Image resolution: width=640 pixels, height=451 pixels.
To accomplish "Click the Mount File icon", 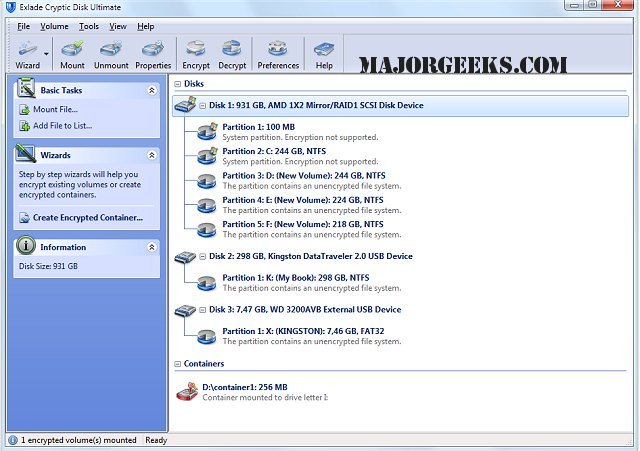I will [24, 110].
